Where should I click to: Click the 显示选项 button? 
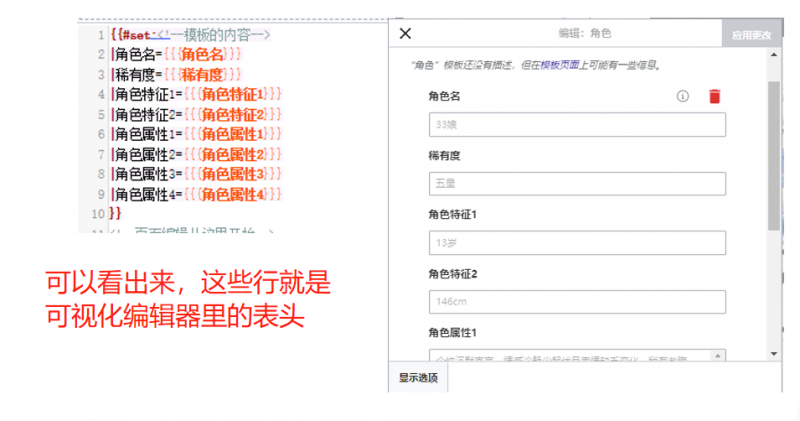(418, 378)
